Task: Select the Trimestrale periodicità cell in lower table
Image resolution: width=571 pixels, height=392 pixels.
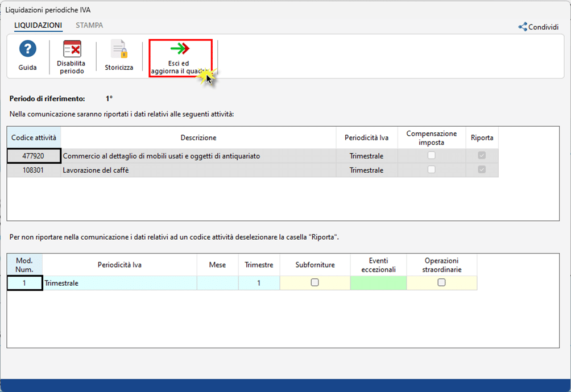Action: coord(119,283)
